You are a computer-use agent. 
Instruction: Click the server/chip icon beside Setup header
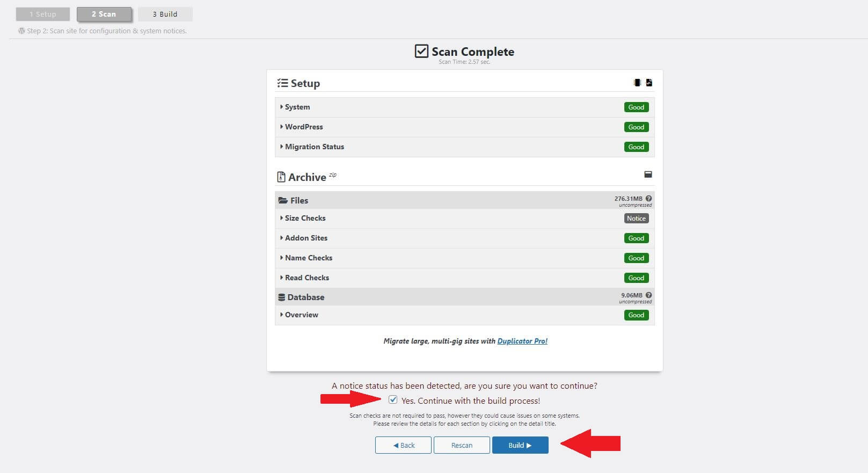click(637, 82)
